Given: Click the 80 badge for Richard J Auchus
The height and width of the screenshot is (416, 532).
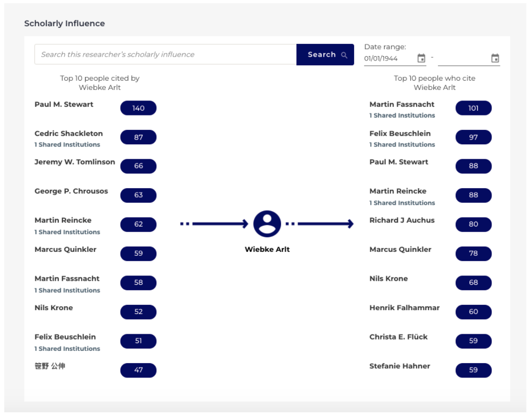Looking at the screenshot, I should (473, 225).
